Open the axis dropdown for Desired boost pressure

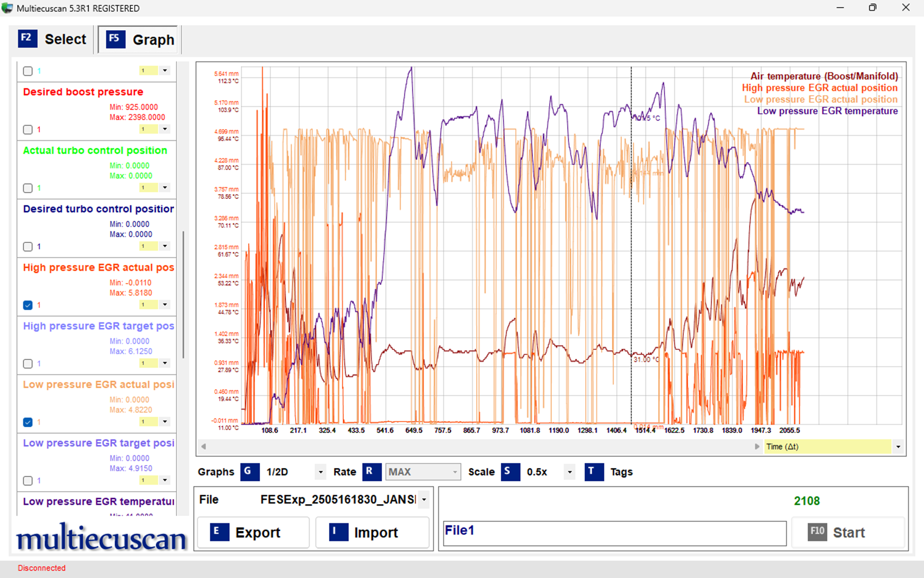pyautogui.click(x=165, y=129)
